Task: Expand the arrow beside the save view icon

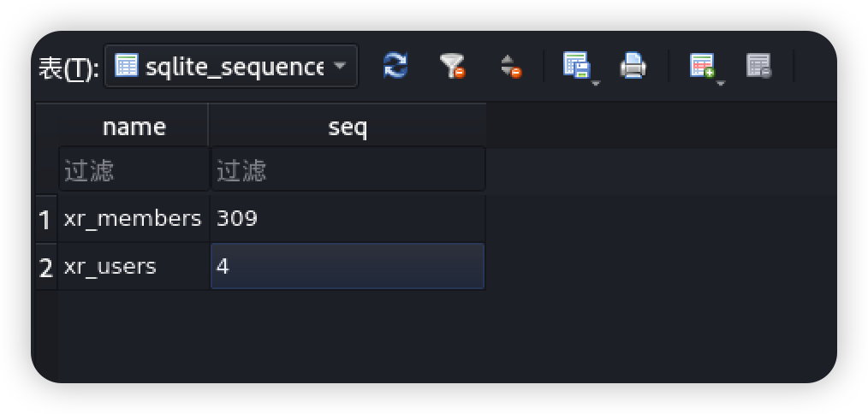Action: [596, 84]
